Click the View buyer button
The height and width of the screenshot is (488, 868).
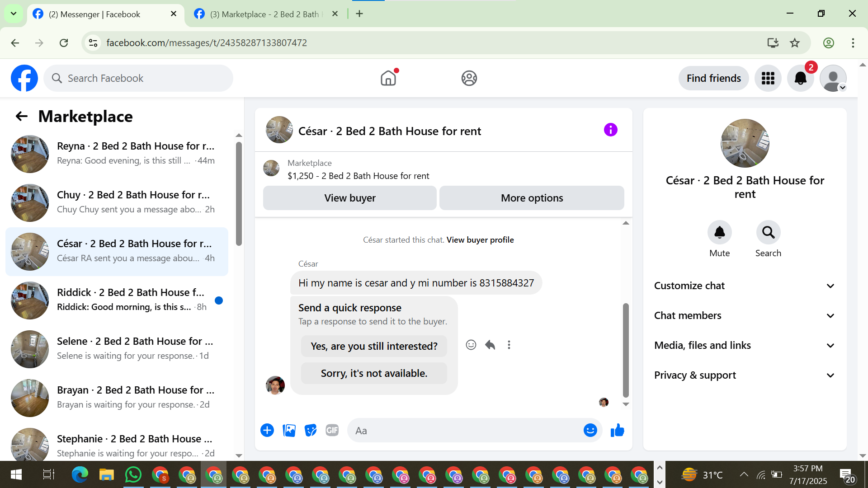[349, 198]
